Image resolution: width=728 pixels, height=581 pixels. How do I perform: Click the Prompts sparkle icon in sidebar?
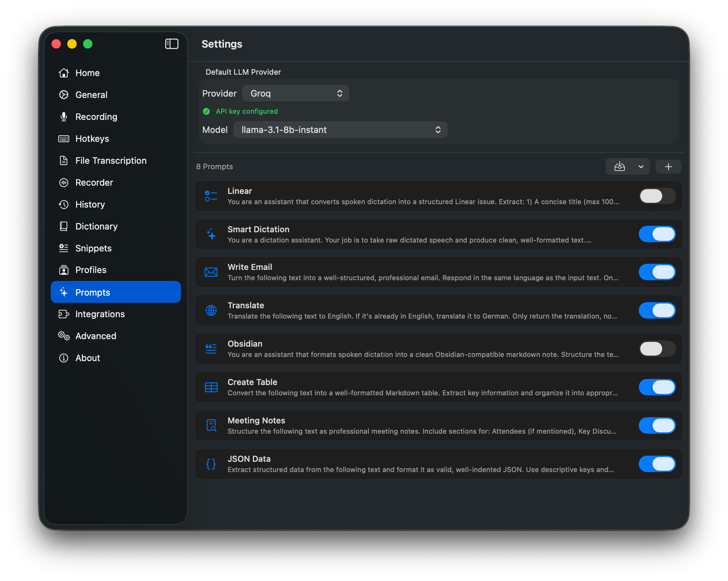click(x=64, y=292)
